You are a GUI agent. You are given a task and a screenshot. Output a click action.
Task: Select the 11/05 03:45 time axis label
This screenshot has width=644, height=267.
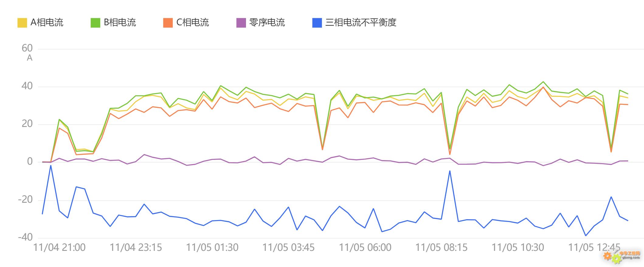pyautogui.click(x=289, y=248)
